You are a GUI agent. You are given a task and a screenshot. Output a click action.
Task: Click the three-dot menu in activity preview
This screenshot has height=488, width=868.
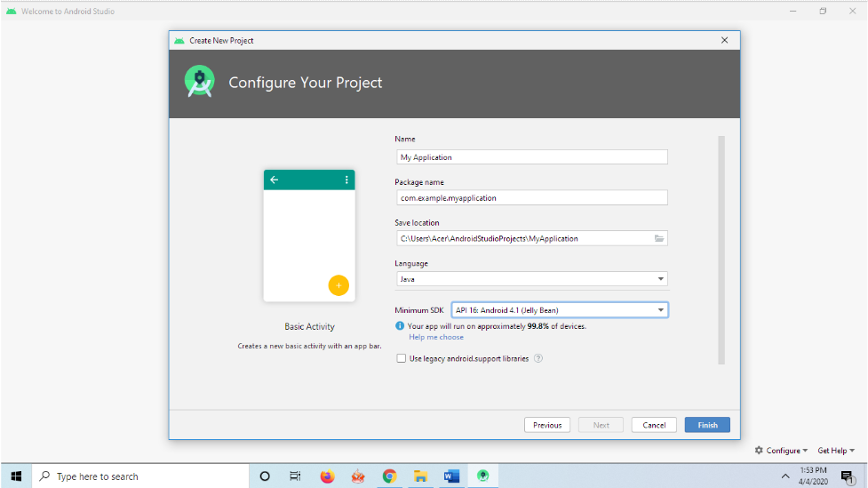346,180
